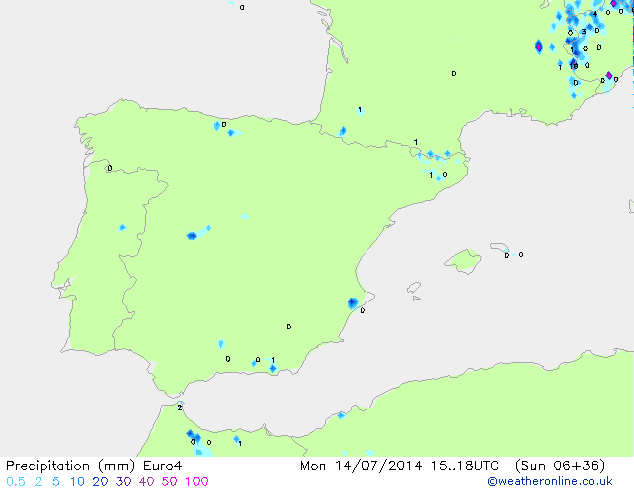Click the 'Precipitation (mm) Euro4' title text

click(94, 466)
